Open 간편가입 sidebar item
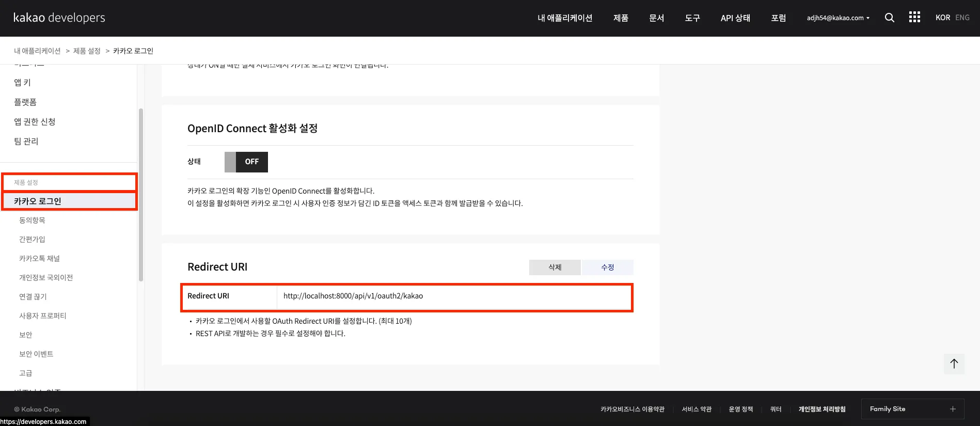 tap(32, 239)
